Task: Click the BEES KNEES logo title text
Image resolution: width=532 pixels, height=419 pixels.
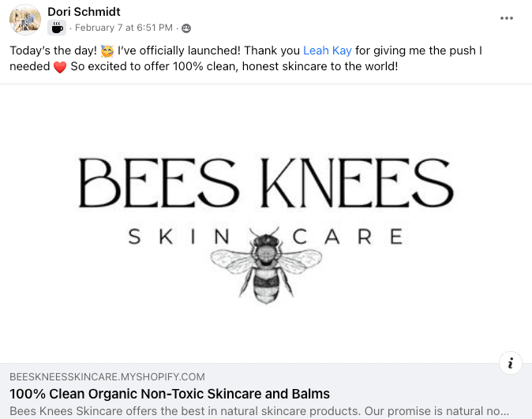Action: coord(266,184)
